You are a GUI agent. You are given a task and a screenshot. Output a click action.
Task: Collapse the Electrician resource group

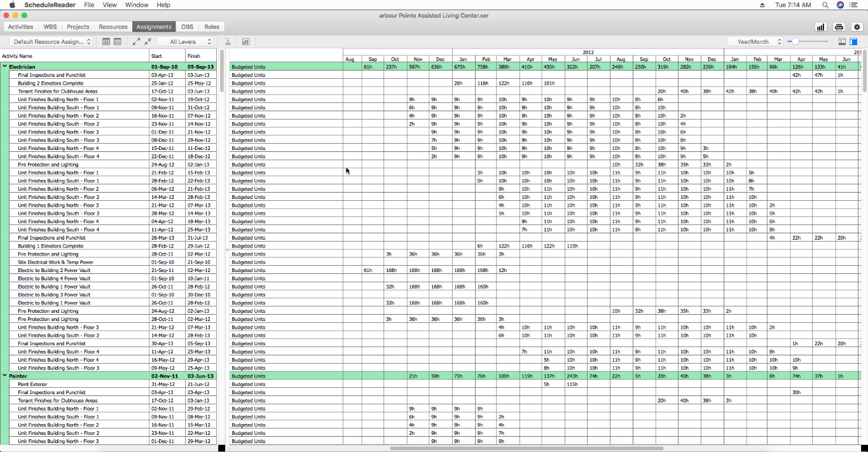pos(4,66)
